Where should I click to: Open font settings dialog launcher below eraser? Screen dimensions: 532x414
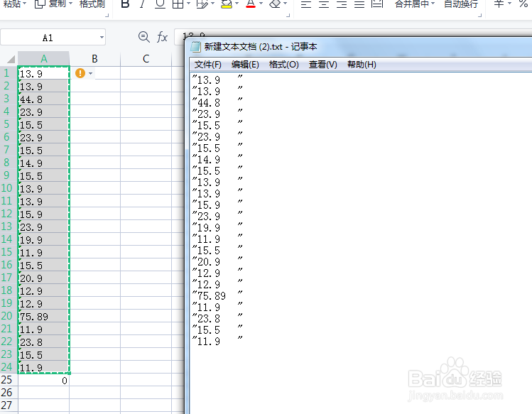point(288,15)
